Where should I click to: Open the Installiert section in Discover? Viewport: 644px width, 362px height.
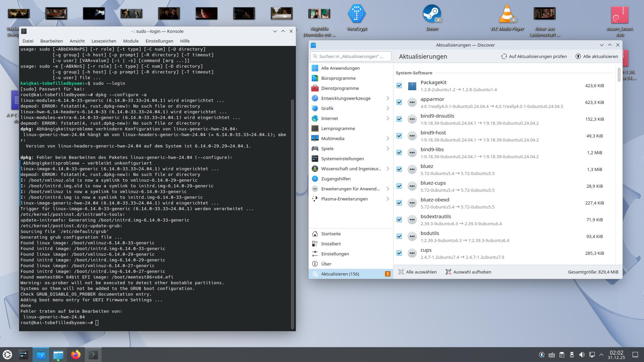(x=331, y=244)
